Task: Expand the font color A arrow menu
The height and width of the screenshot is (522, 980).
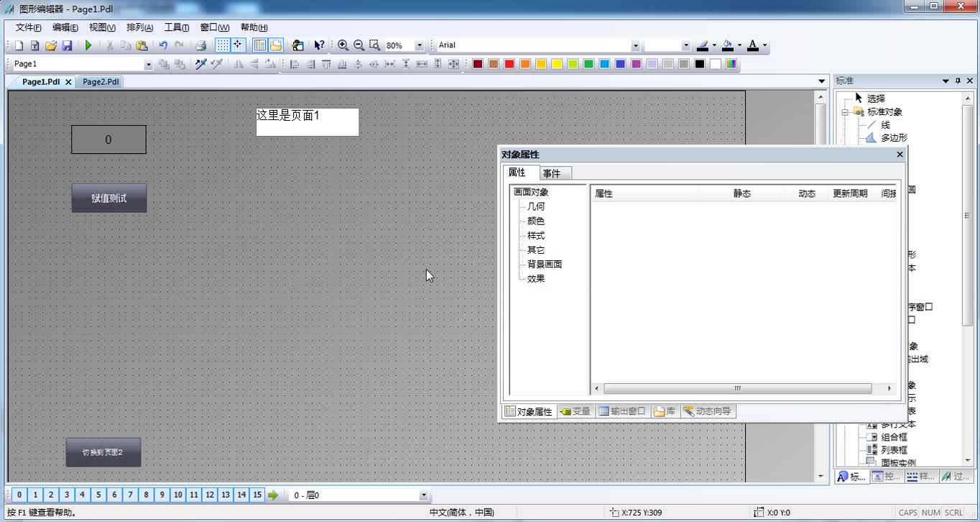Action: pyautogui.click(x=764, y=45)
